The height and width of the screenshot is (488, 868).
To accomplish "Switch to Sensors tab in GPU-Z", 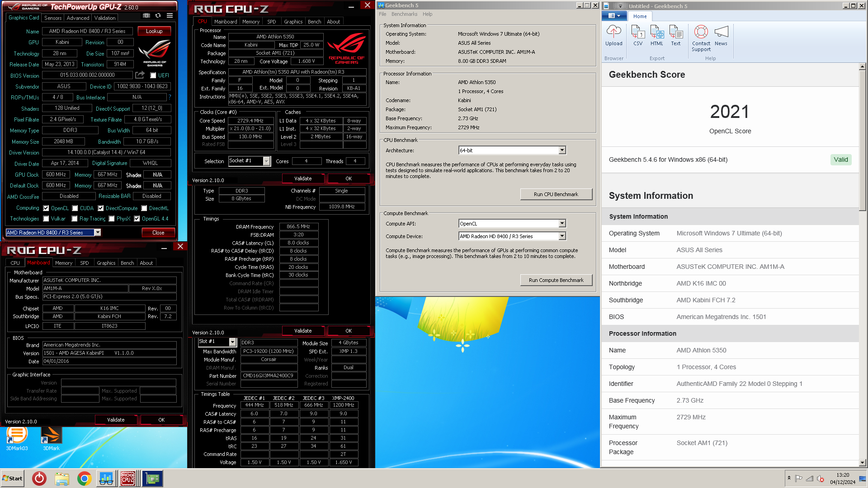I will coord(52,18).
